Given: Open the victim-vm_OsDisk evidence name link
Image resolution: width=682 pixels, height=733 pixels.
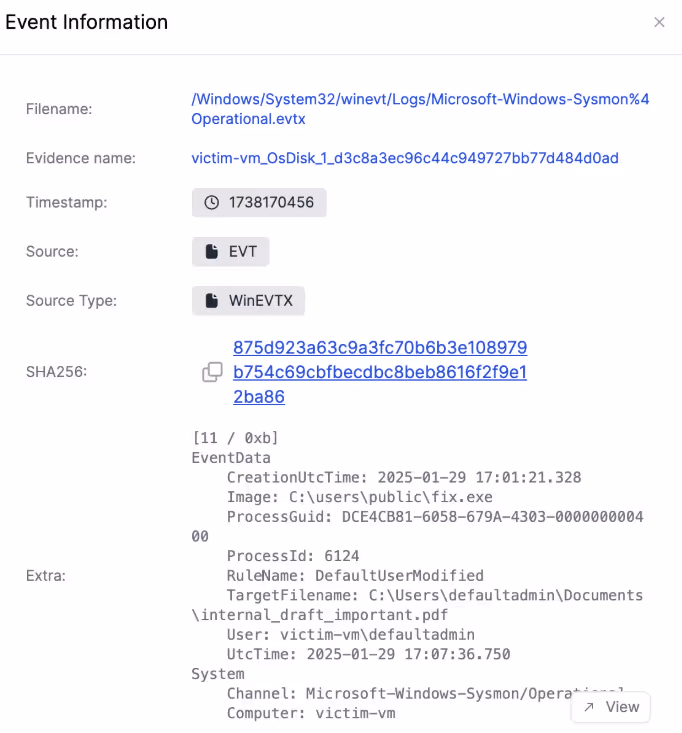Looking at the screenshot, I should pos(405,158).
